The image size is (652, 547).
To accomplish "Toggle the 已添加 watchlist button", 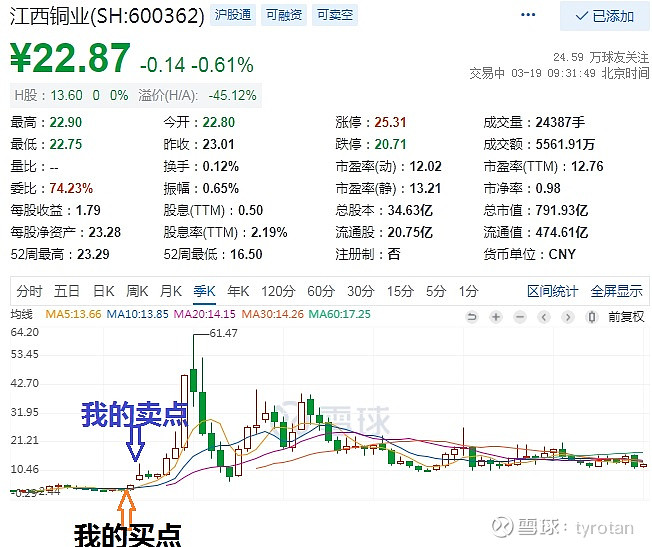I will (604, 16).
